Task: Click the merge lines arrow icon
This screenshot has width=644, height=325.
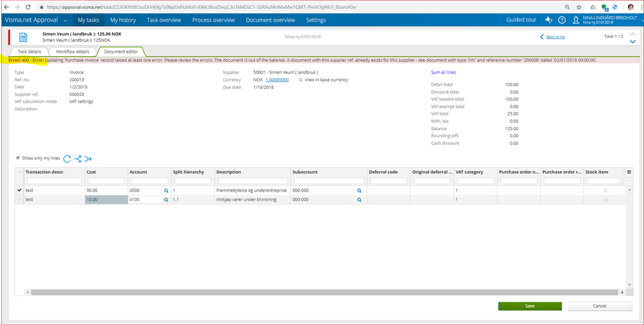Action: click(88, 159)
